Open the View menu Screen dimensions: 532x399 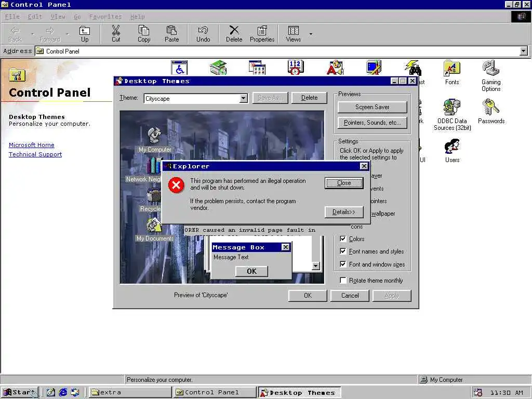58,17
